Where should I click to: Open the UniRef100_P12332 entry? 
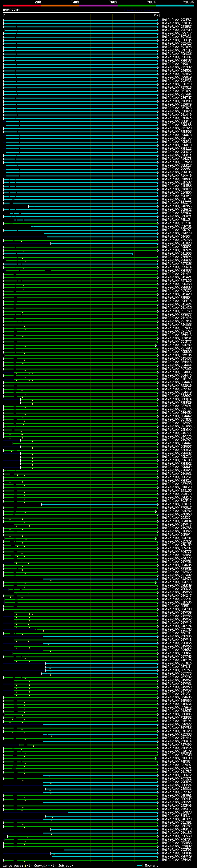[177, 67]
